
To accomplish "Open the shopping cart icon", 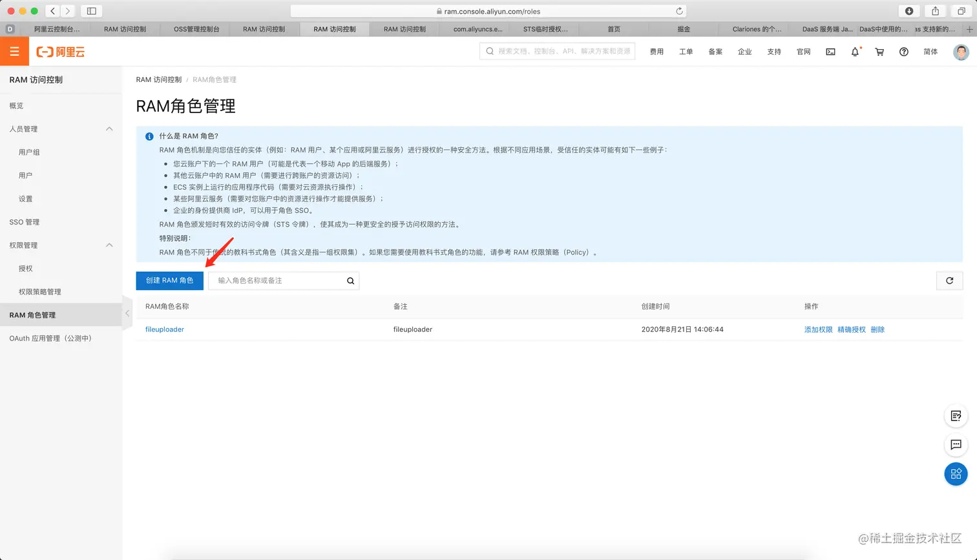I will [x=879, y=52].
